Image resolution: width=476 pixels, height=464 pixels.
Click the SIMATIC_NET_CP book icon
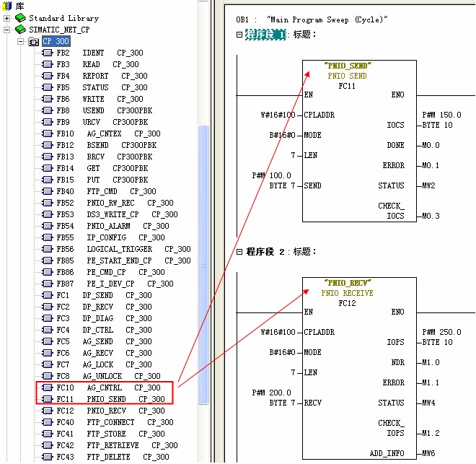pyautogui.click(x=20, y=30)
